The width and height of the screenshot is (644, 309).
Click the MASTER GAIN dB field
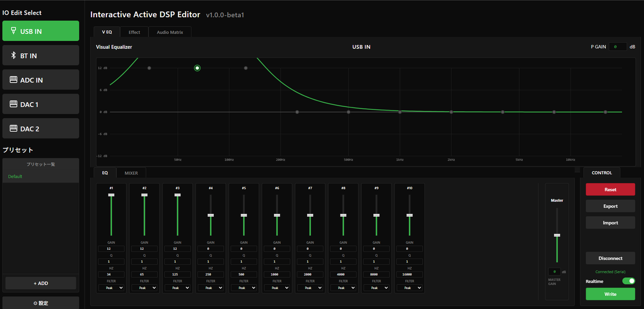click(554, 271)
